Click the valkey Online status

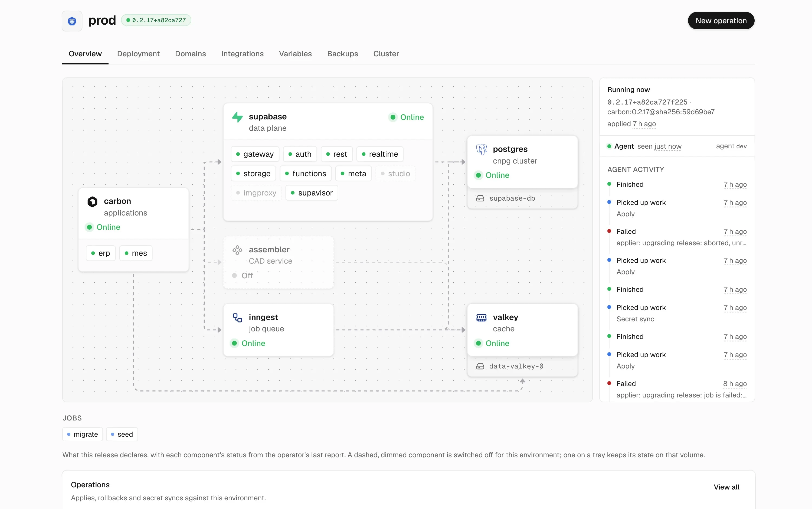tap(492, 343)
